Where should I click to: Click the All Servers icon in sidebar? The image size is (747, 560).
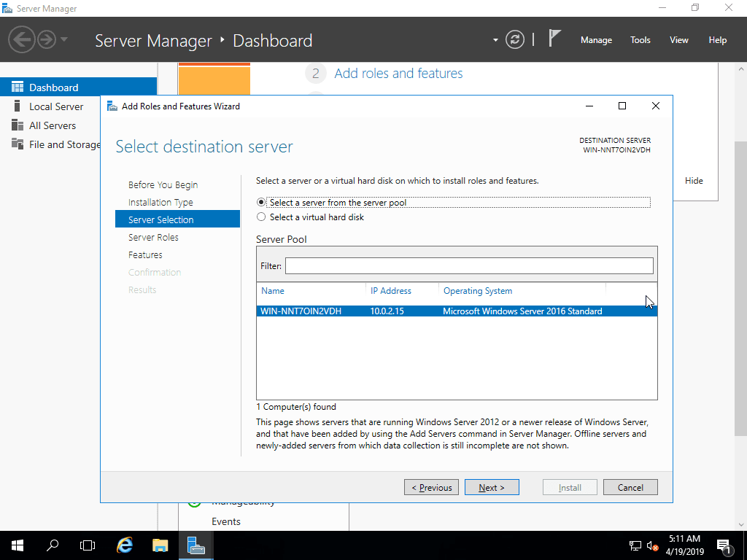tap(18, 125)
